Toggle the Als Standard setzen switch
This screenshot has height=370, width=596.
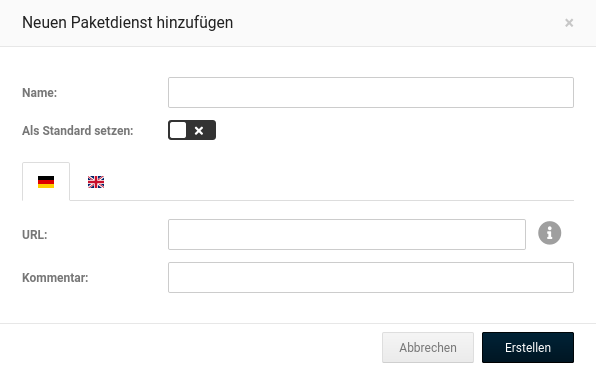(x=192, y=130)
